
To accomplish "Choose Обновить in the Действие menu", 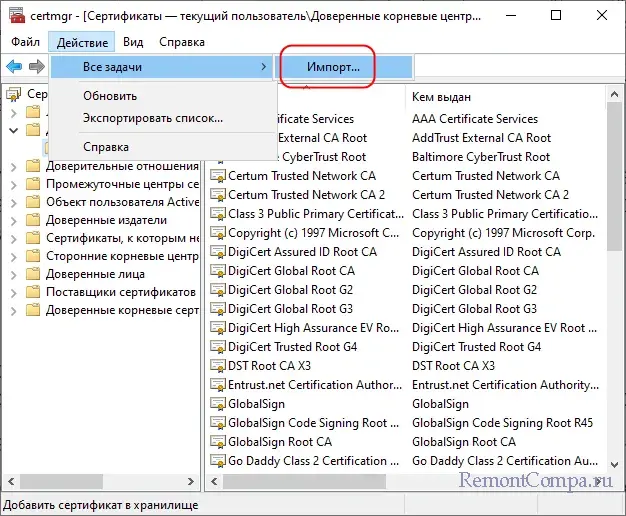I will click(110, 96).
